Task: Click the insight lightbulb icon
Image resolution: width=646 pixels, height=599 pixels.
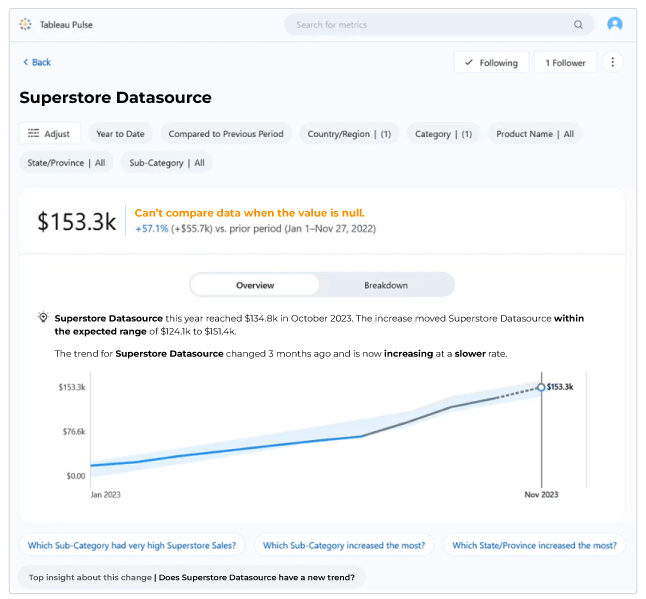Action: (x=43, y=318)
